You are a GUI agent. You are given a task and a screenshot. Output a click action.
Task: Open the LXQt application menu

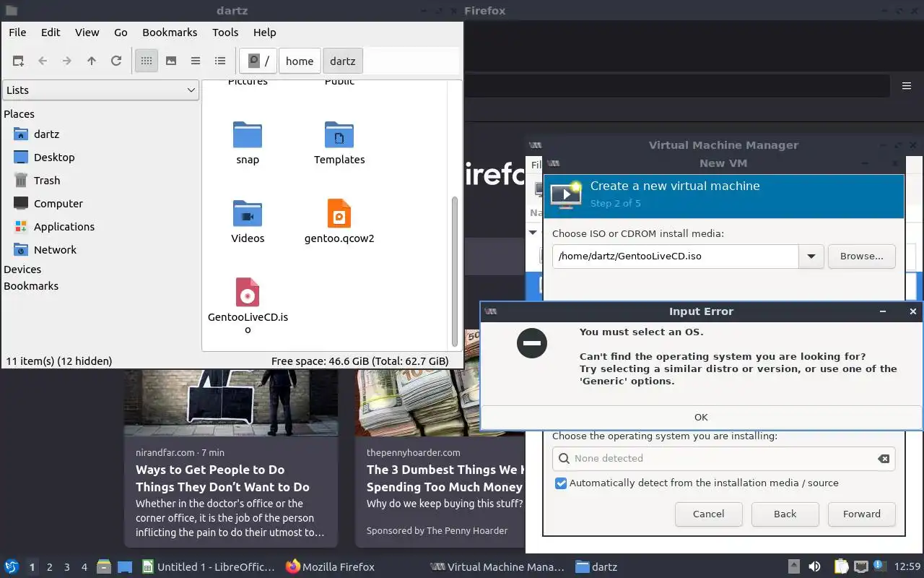coord(12,566)
